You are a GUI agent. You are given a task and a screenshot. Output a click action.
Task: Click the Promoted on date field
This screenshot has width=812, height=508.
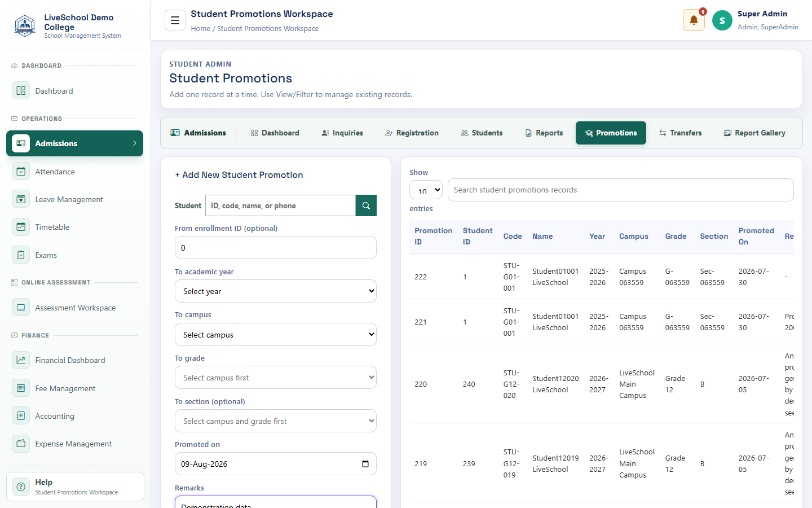(276, 464)
